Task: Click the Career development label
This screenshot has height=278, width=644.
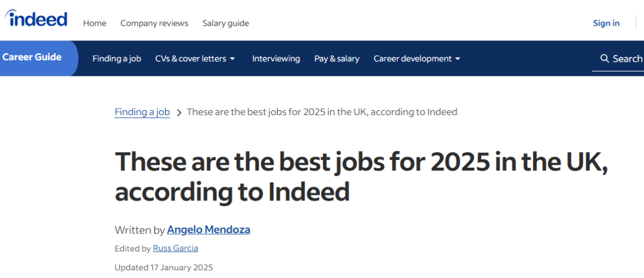Action: tap(413, 58)
